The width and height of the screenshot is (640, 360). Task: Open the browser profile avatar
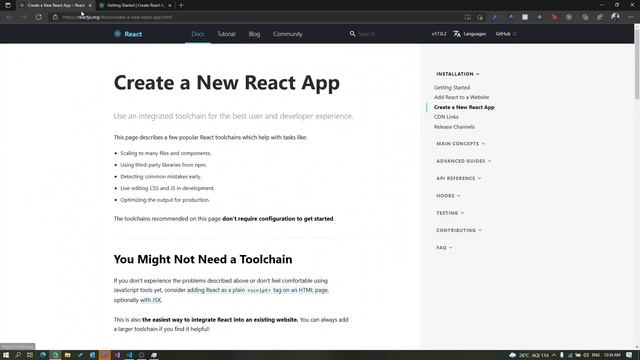pos(615,17)
